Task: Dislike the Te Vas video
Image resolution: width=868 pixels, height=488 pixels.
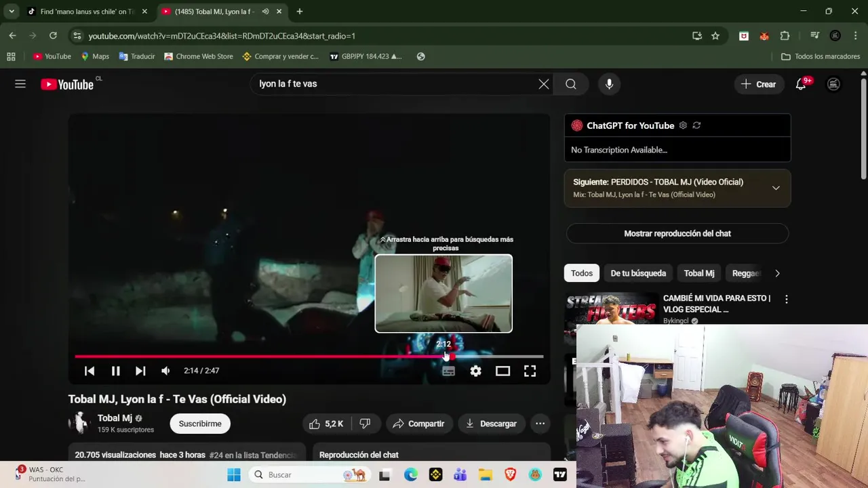Action: [x=366, y=424]
